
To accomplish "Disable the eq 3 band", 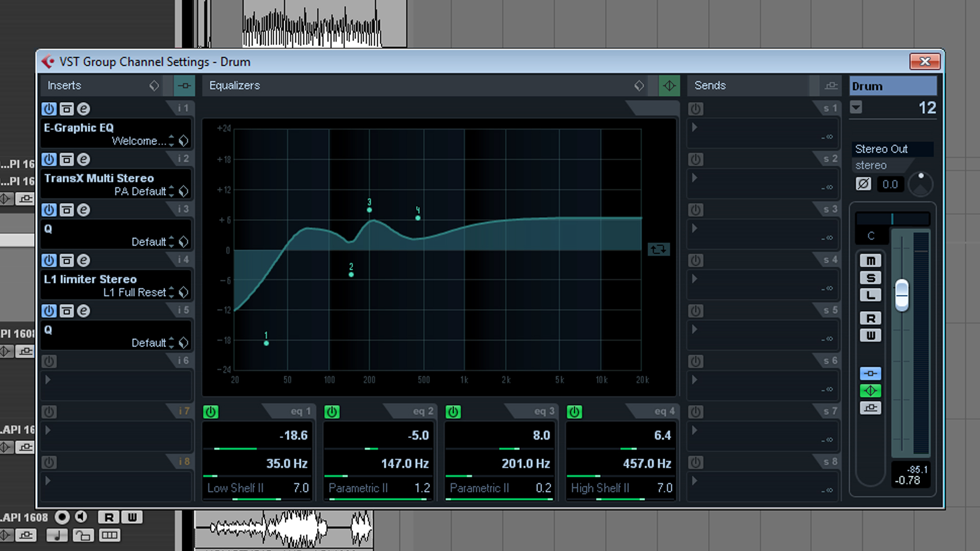I will click(x=453, y=412).
